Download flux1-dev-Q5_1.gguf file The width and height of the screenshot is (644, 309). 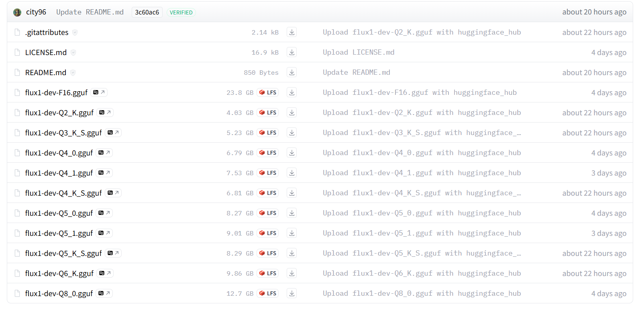(292, 233)
